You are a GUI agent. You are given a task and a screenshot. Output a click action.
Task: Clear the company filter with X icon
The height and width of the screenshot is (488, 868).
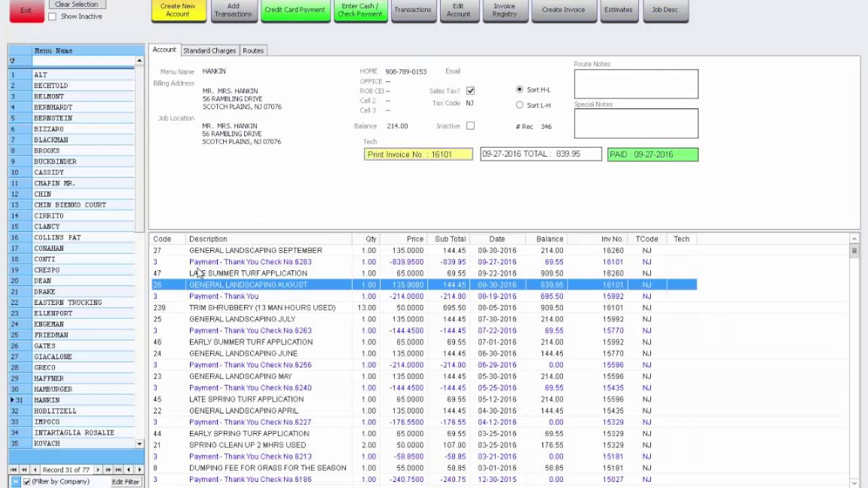point(16,482)
